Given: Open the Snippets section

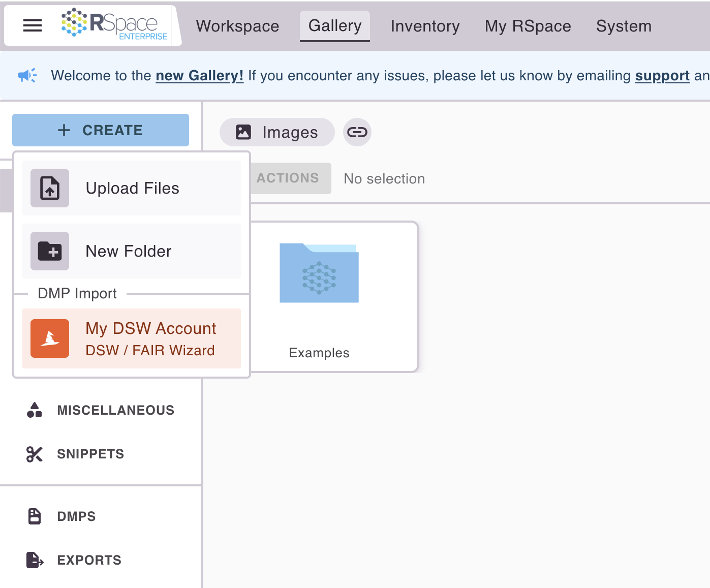Looking at the screenshot, I should click(x=90, y=454).
